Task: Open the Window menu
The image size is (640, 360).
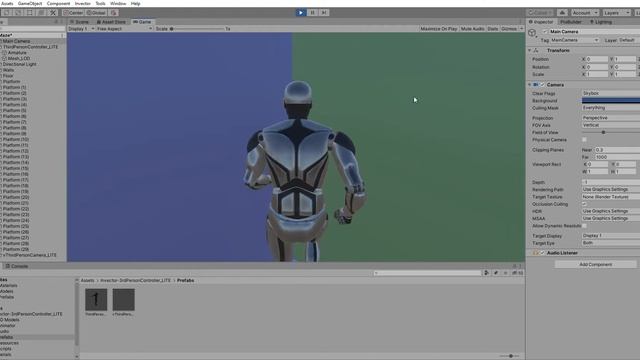Action: (x=118, y=3)
